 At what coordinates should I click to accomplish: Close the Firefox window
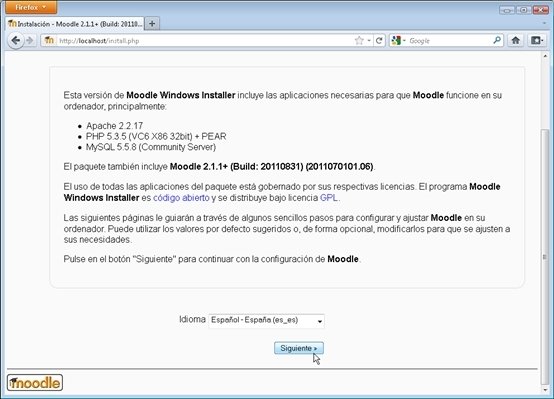(x=541, y=10)
